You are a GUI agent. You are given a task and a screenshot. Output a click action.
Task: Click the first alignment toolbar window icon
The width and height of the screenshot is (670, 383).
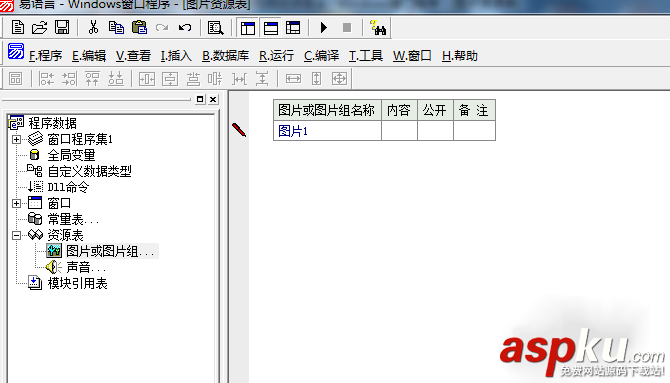15,79
